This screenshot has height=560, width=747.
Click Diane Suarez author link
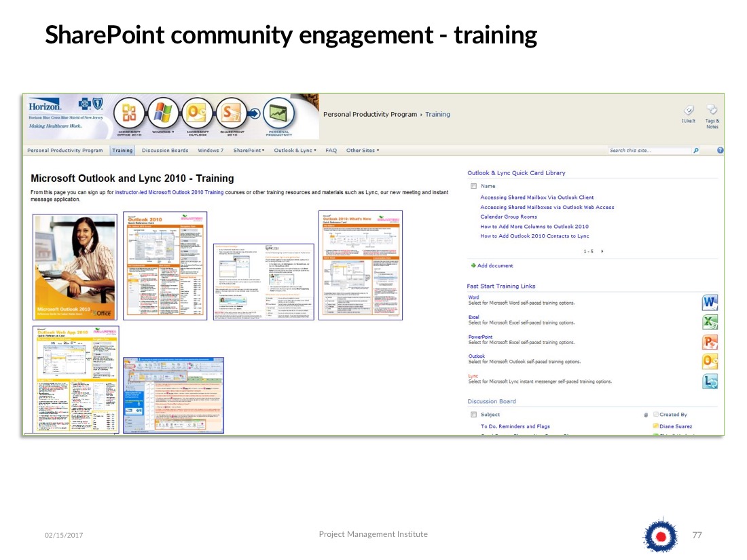(x=676, y=427)
